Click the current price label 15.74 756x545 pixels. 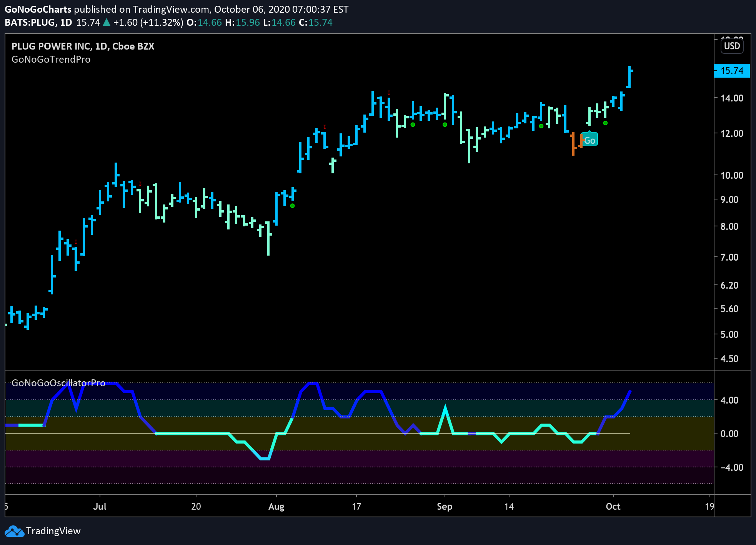[x=732, y=71]
